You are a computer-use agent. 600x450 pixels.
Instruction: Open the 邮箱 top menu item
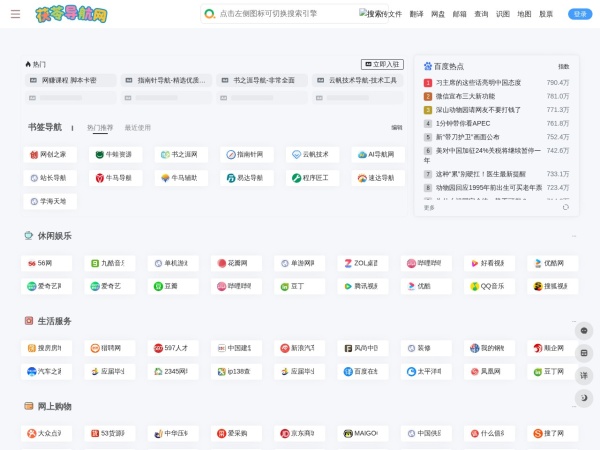pyautogui.click(x=460, y=14)
